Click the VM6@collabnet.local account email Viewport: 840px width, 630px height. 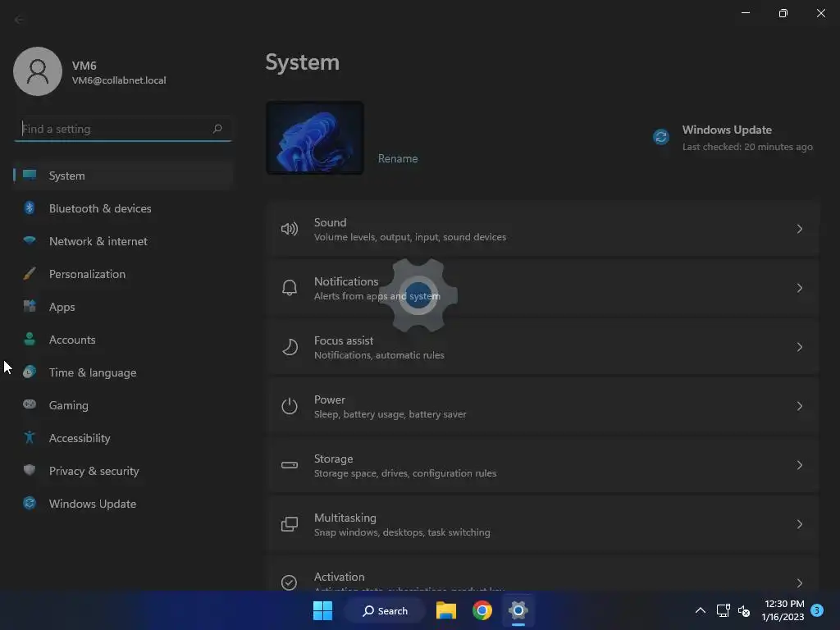click(119, 80)
